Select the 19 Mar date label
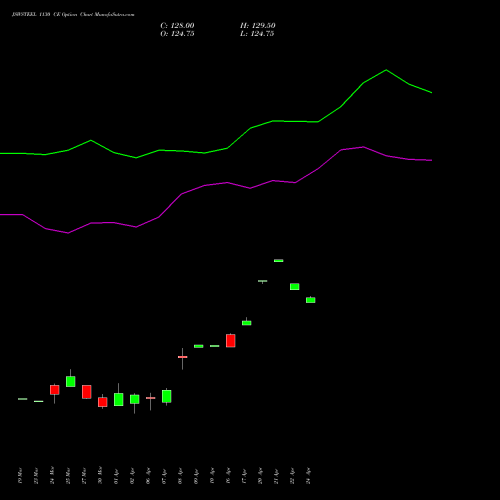 pyautogui.click(x=20, y=476)
